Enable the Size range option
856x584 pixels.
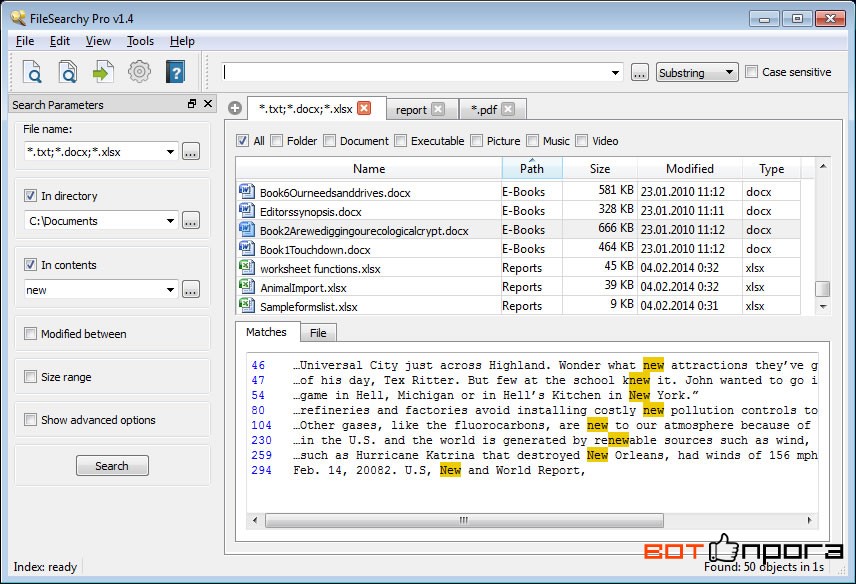click(31, 377)
